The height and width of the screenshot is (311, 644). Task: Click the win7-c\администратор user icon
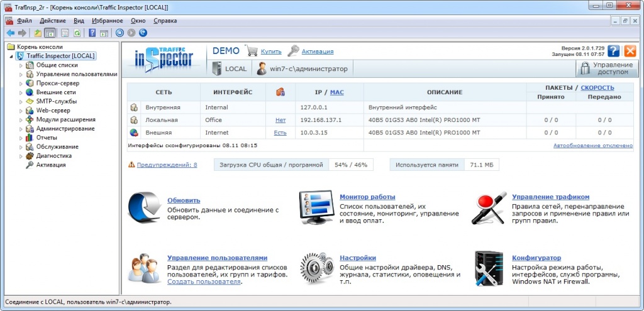[x=261, y=68]
